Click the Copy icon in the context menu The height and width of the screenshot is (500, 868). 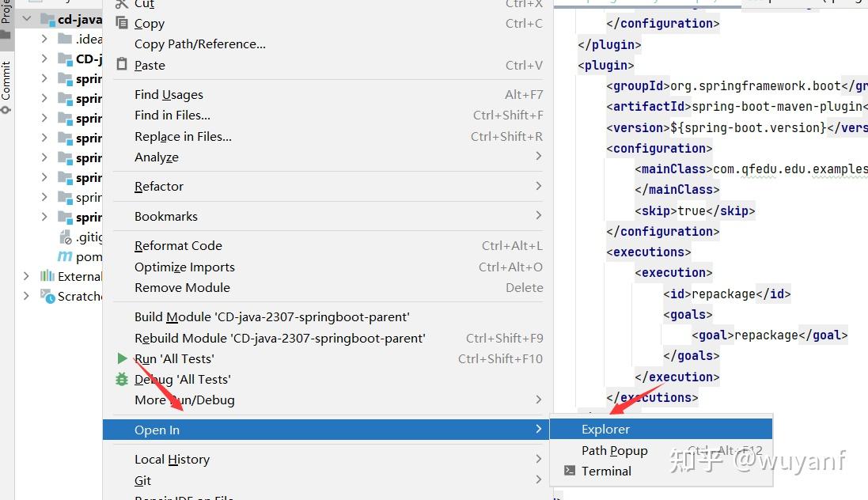(x=123, y=23)
